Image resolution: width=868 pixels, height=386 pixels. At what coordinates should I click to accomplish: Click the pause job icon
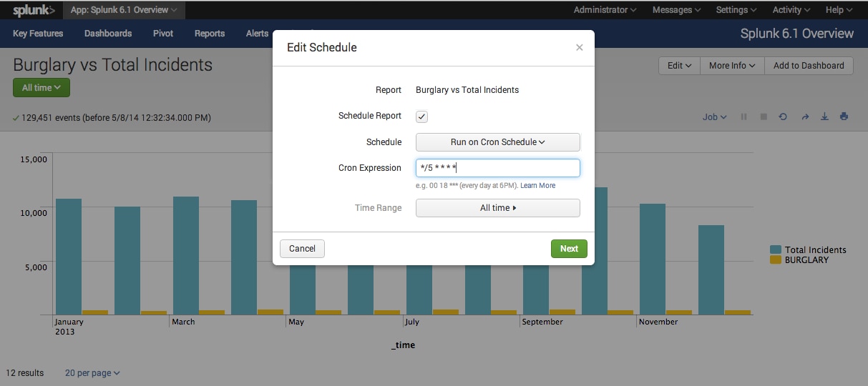tap(744, 117)
